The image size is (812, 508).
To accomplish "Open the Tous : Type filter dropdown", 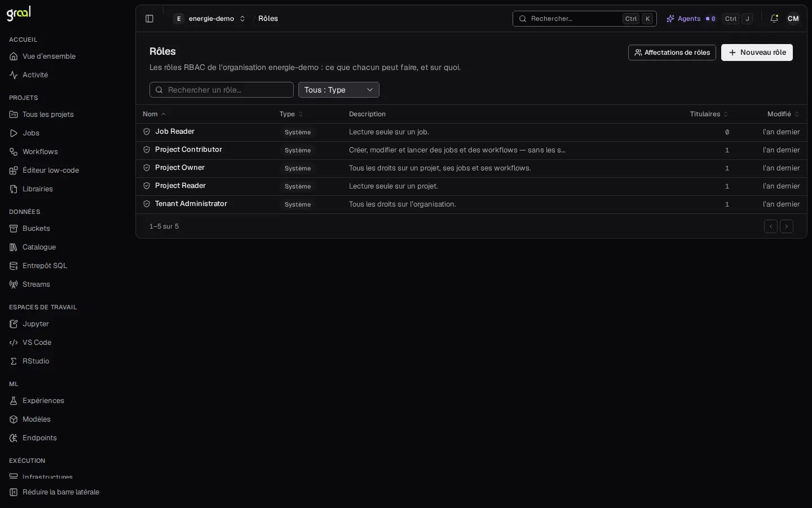I will [x=339, y=90].
